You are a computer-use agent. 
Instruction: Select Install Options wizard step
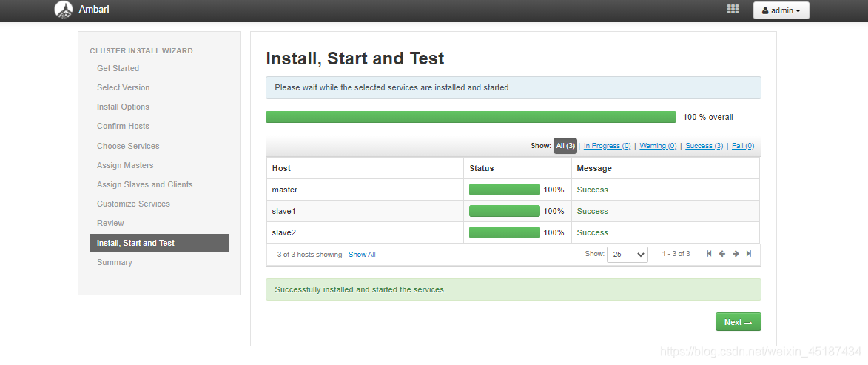click(123, 107)
